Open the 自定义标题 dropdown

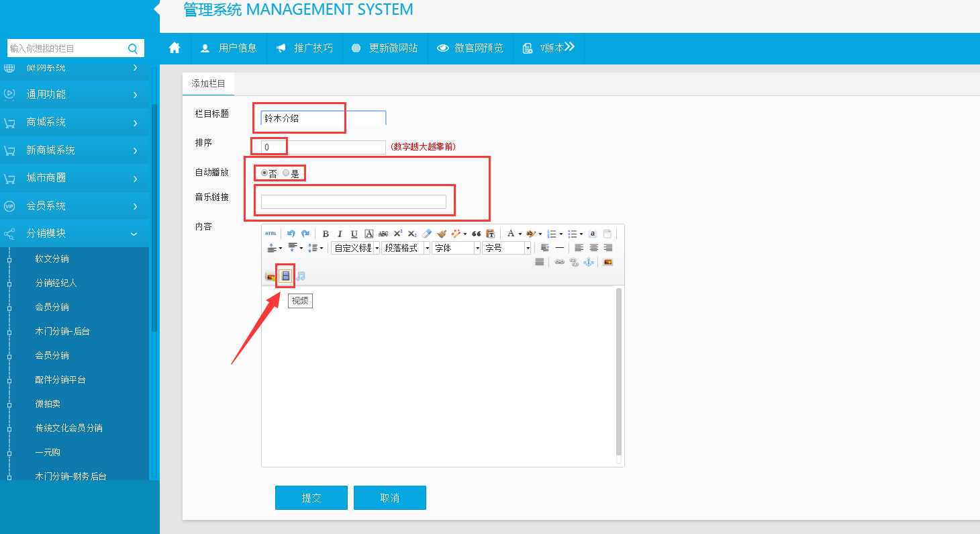click(355, 248)
